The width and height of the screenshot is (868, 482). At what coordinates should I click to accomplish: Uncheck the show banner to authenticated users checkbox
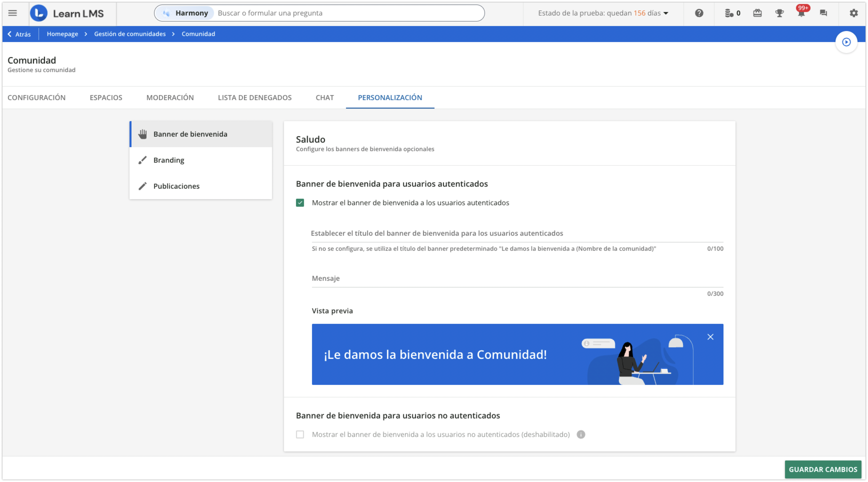[x=300, y=203]
